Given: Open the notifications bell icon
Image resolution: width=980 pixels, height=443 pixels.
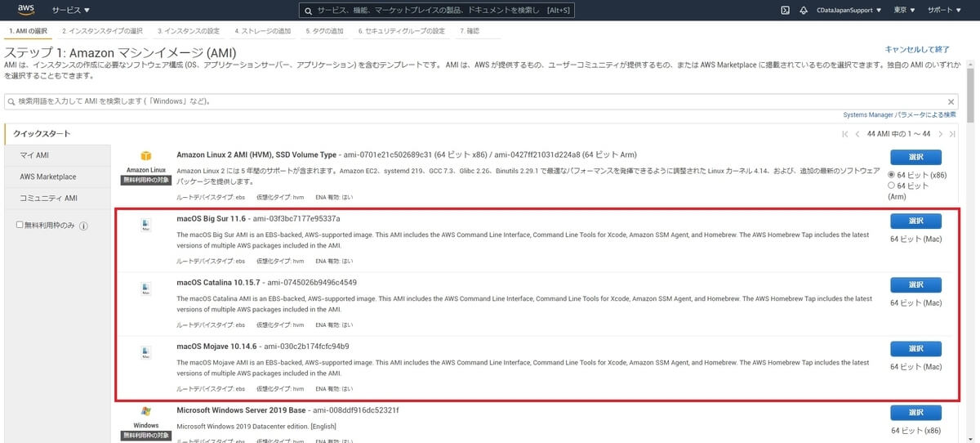Looking at the screenshot, I should click(804, 11).
